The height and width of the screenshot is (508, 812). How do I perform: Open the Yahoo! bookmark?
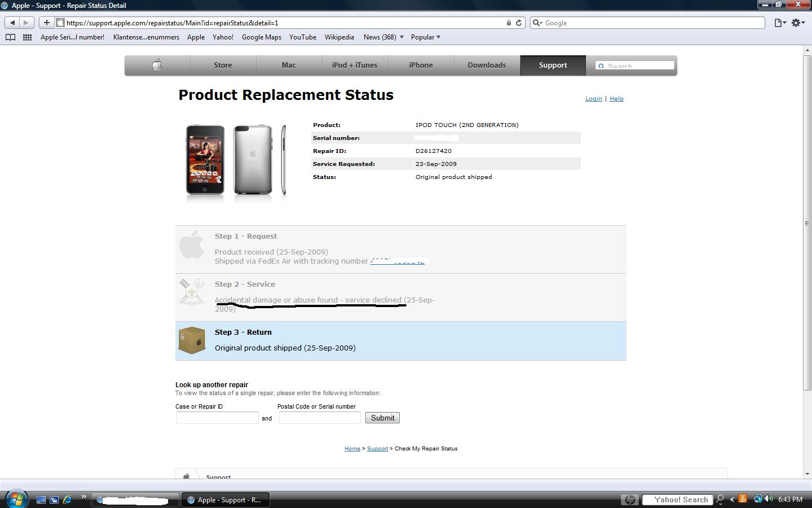[x=223, y=37]
